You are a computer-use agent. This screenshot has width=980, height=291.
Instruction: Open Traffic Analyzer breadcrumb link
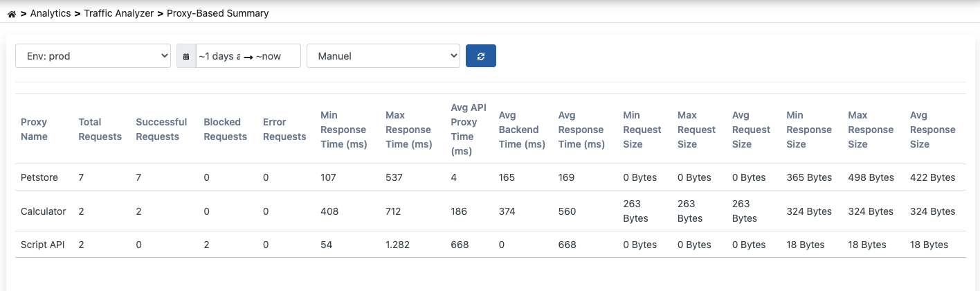[119, 13]
